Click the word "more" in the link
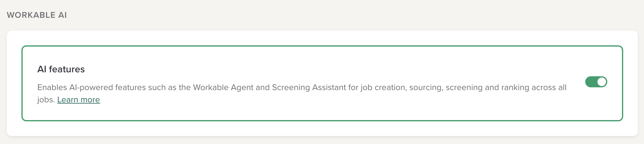The image size is (644, 144). pos(90,100)
